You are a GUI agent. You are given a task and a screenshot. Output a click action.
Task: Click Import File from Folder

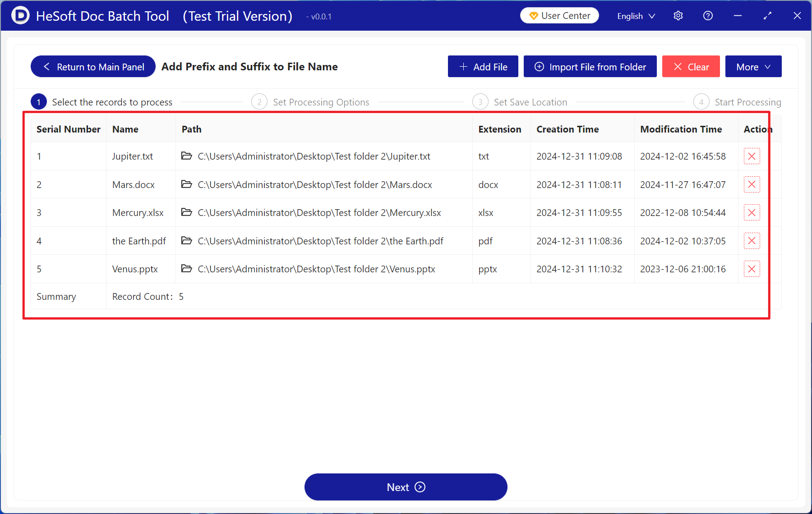pos(590,67)
